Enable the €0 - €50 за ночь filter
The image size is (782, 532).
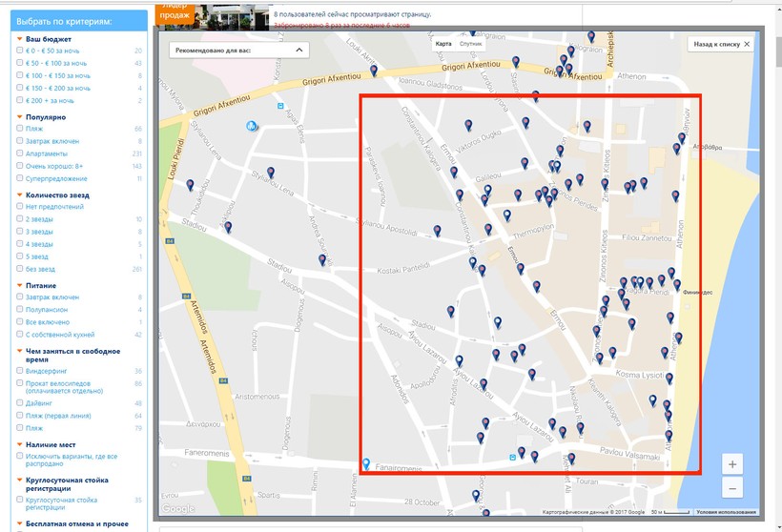20,51
